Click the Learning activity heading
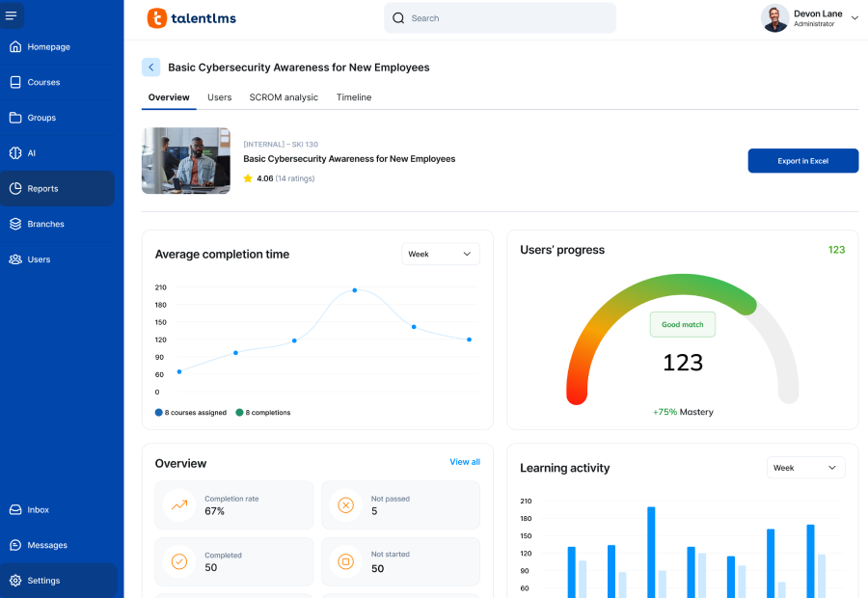 [x=564, y=468]
